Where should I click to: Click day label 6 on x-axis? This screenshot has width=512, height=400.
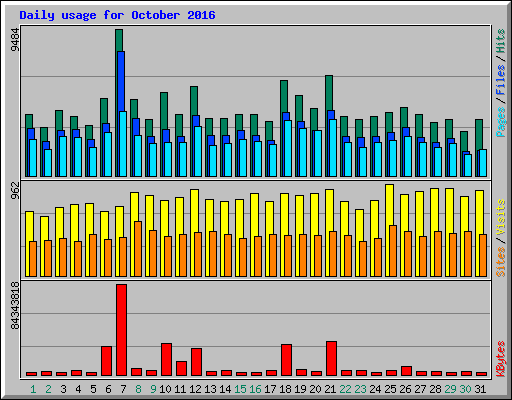[x=108, y=389]
